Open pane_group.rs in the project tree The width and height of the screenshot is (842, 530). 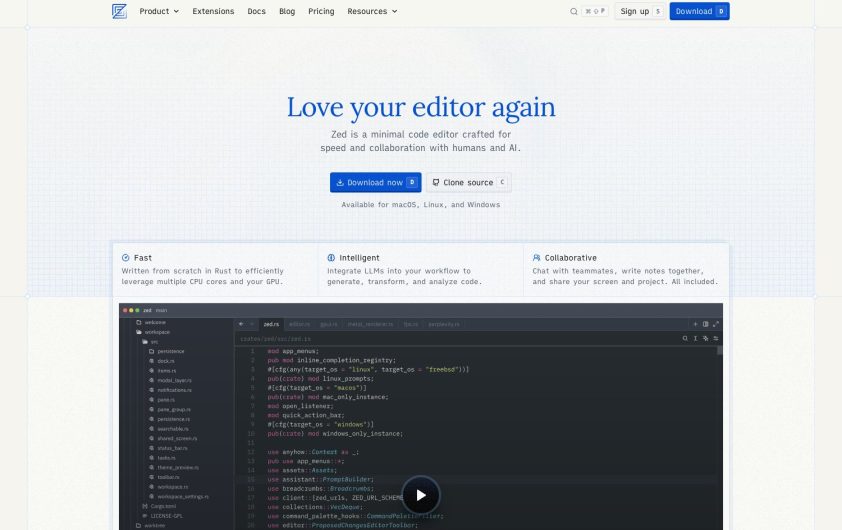(x=170, y=409)
